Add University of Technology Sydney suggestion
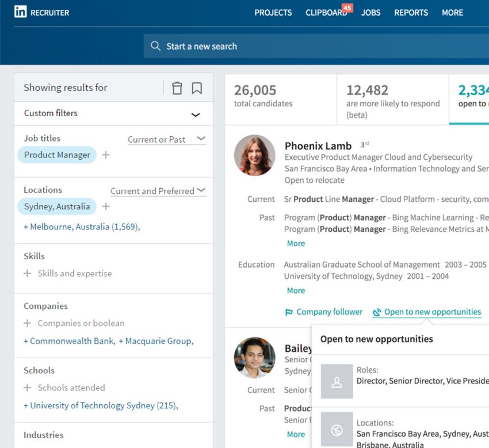Screen dimensions: 489x448 pos(101,405)
